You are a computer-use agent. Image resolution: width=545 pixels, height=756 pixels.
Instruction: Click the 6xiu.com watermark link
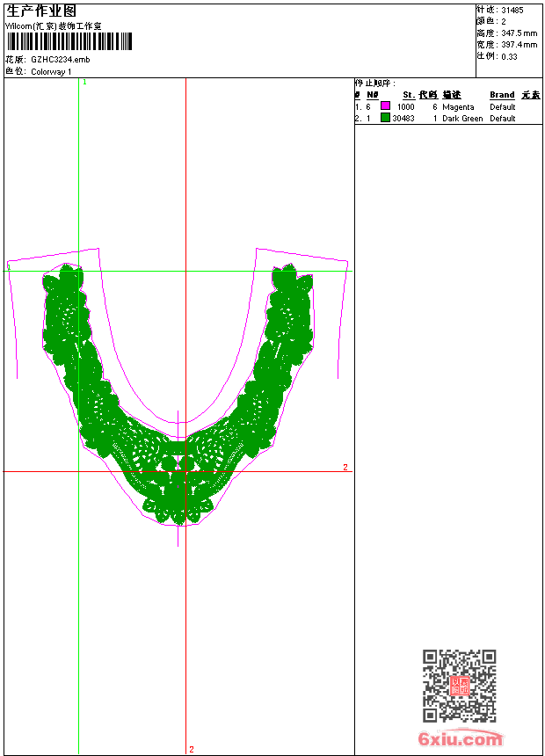click(x=460, y=739)
